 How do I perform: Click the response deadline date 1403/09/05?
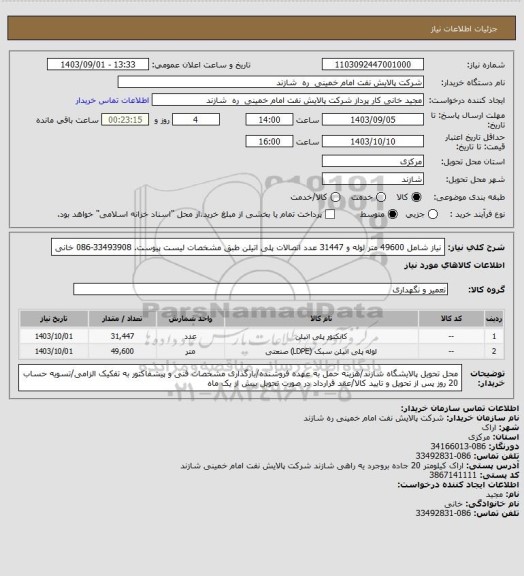tap(373, 120)
